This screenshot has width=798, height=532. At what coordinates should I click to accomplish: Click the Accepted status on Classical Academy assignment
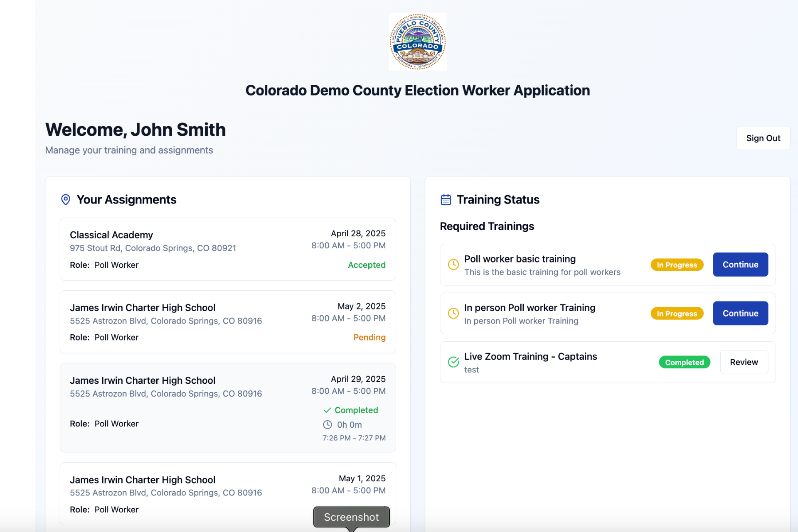[366, 265]
